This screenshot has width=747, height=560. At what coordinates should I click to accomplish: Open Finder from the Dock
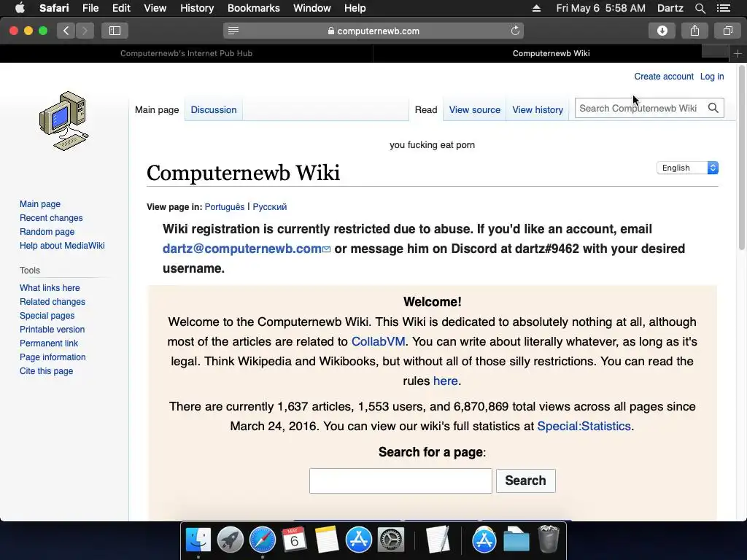pos(198,540)
